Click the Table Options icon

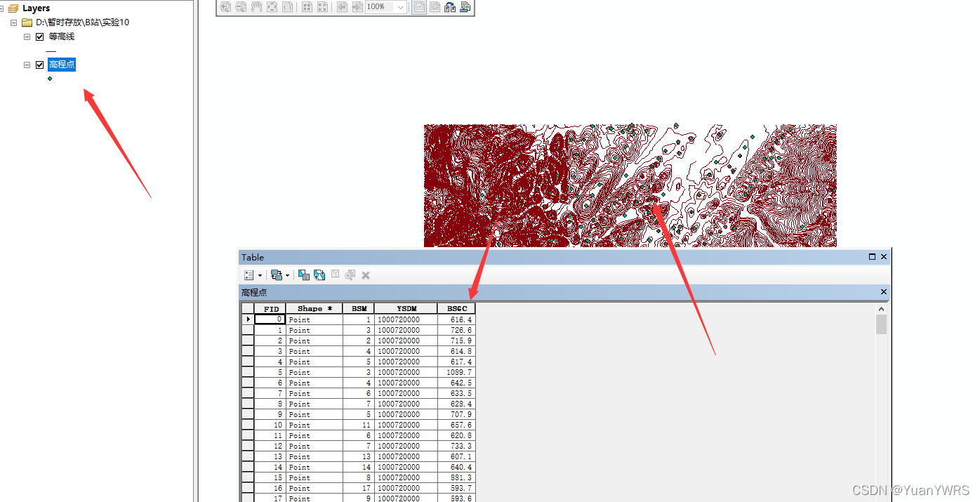(x=249, y=275)
